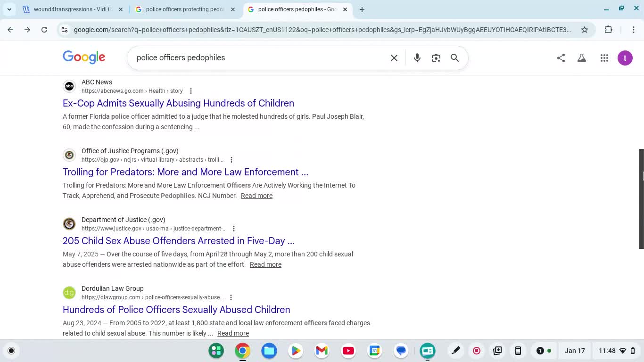Bookmark this page with the star
644x362 pixels.
pyautogui.click(x=585, y=29)
